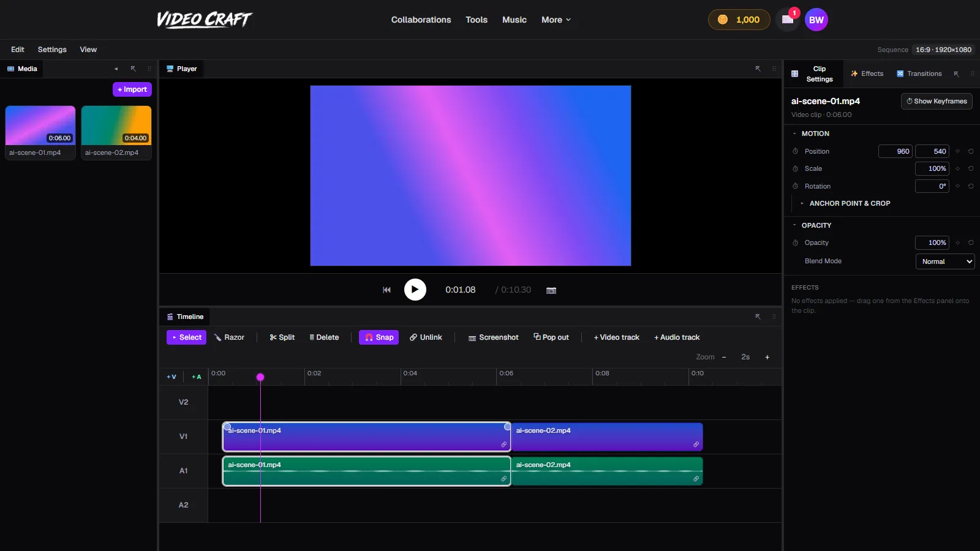Split the clip at playhead
The width and height of the screenshot is (980, 551).
coord(282,337)
